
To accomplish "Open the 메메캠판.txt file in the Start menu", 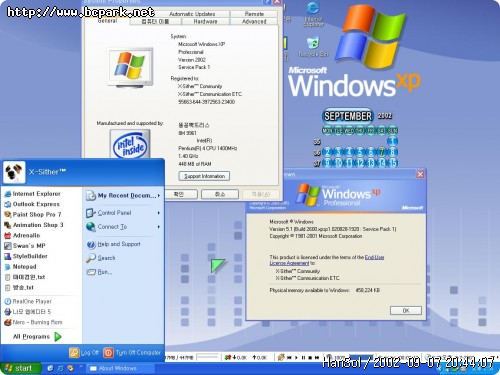I will point(24,277).
